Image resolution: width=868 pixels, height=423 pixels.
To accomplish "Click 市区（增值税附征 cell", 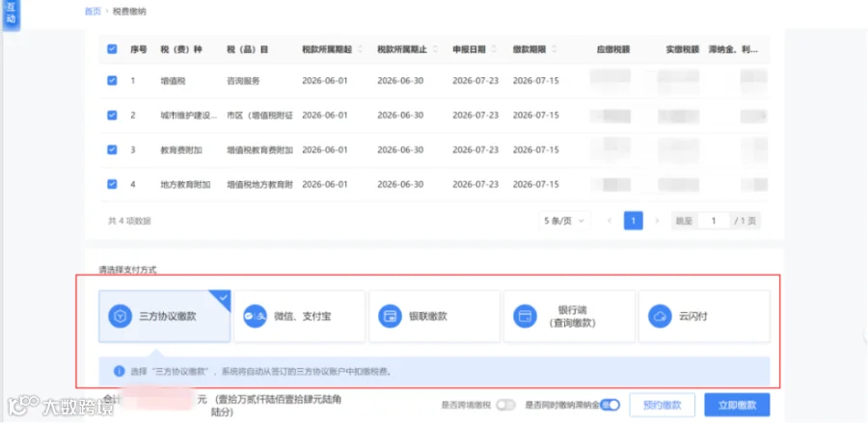I will point(260,115).
